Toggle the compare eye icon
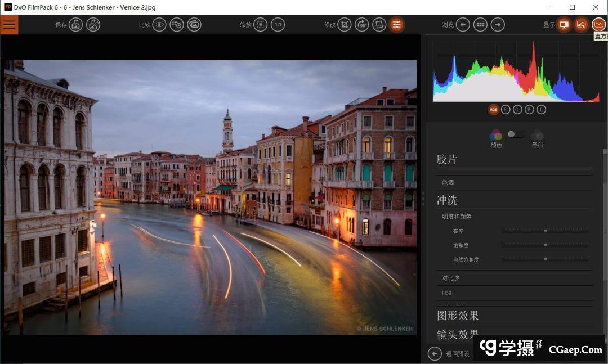Screen dimensions: 608x364 pos(159,25)
